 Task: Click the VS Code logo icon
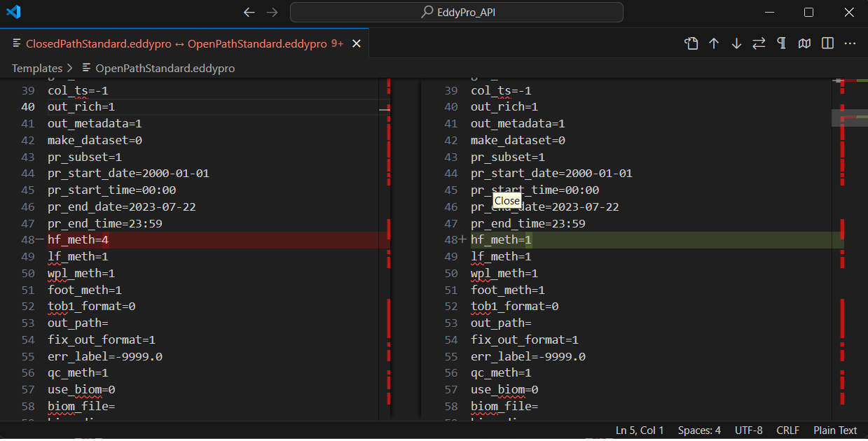pos(13,12)
